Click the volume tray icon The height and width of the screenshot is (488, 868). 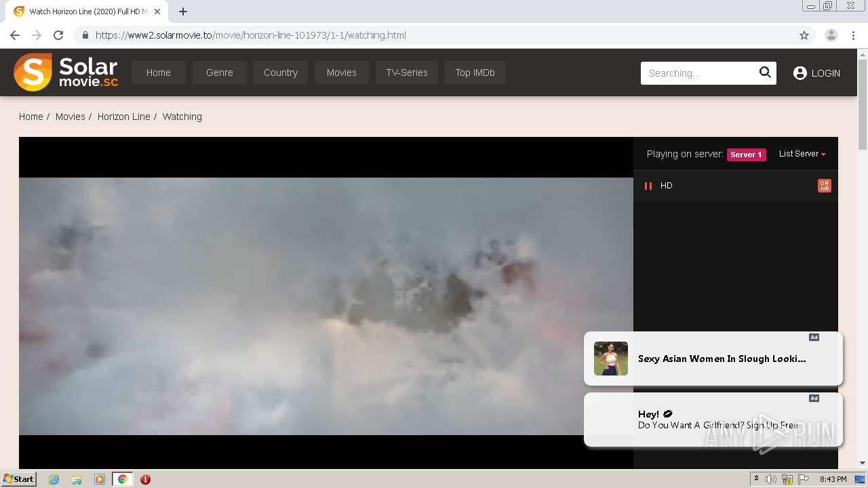(x=771, y=479)
